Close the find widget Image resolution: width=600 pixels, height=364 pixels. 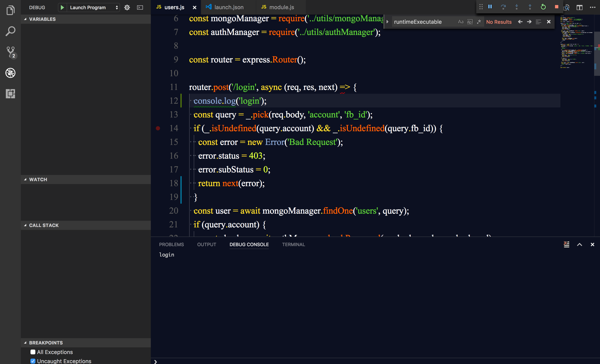pos(549,22)
